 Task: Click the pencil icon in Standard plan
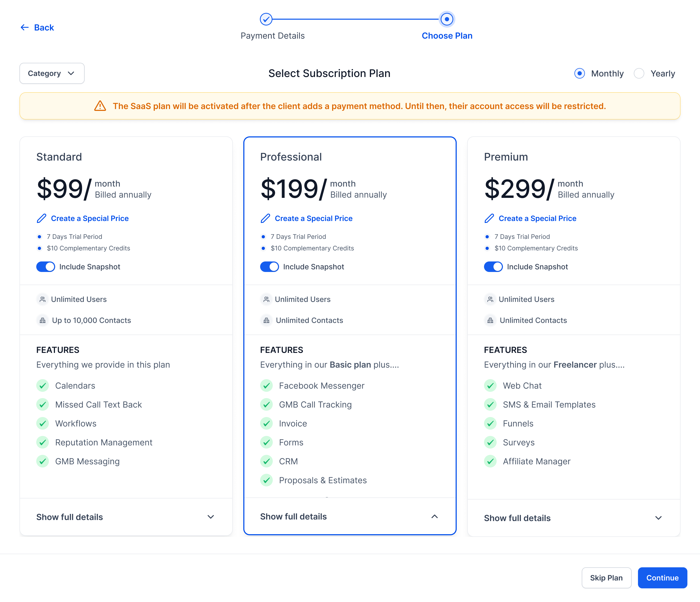pos(41,218)
